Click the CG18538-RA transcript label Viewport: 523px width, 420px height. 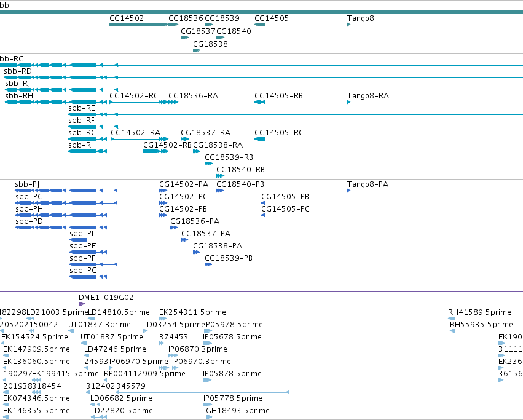(x=218, y=145)
